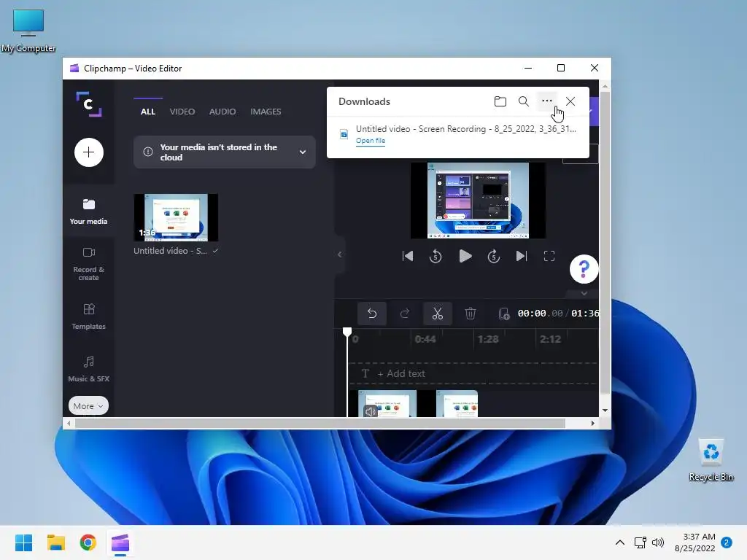Viewport: 747px width, 560px height.
Task: Undo the last edit
Action: 372,314
